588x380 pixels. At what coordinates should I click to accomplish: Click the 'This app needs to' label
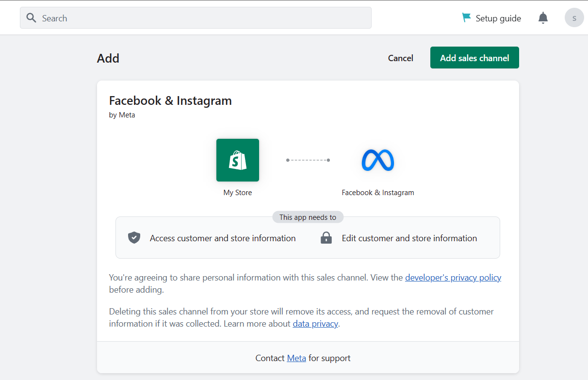tap(308, 217)
